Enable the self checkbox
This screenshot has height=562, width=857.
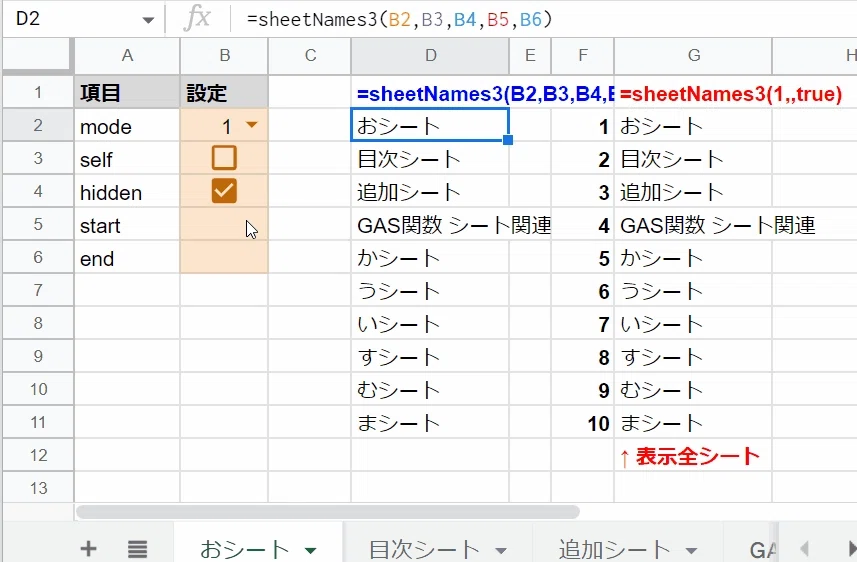[224, 158]
